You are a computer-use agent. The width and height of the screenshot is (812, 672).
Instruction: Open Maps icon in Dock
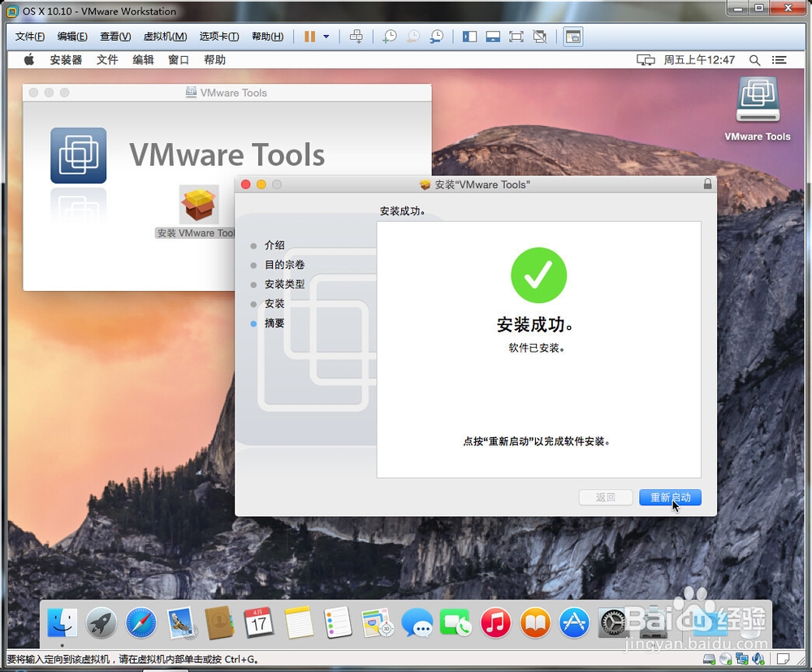378,622
